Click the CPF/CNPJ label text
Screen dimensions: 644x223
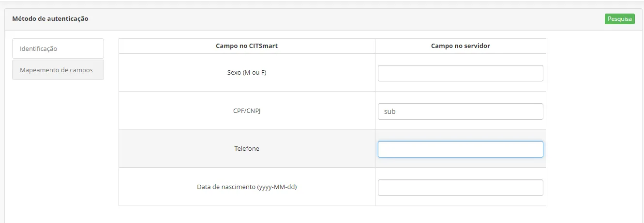247,111
